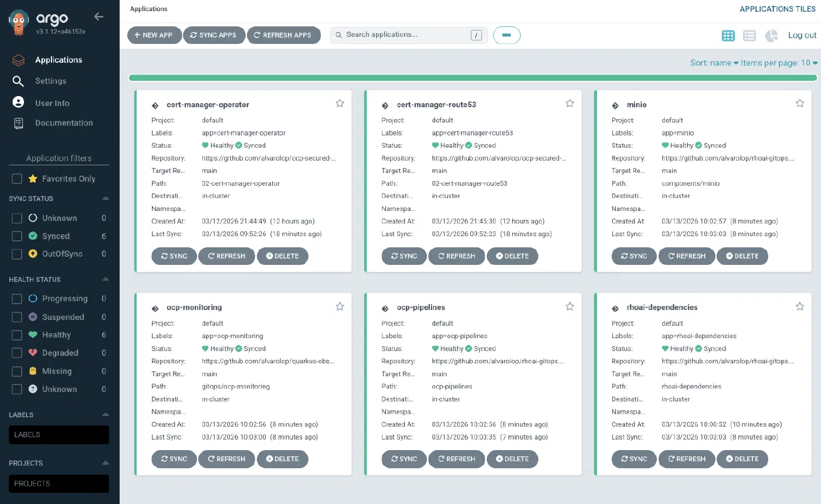Click the green health status bar
The width and height of the screenshot is (821, 504).
click(473, 77)
